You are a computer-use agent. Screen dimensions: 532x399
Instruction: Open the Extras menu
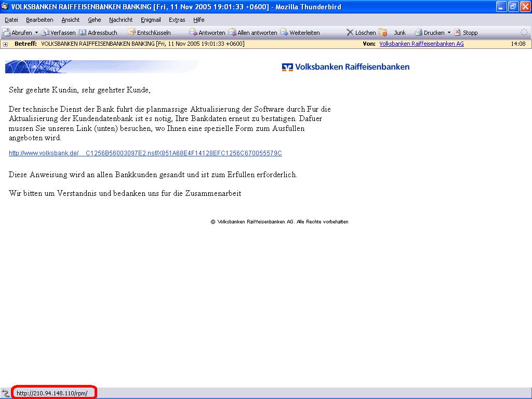point(177,20)
